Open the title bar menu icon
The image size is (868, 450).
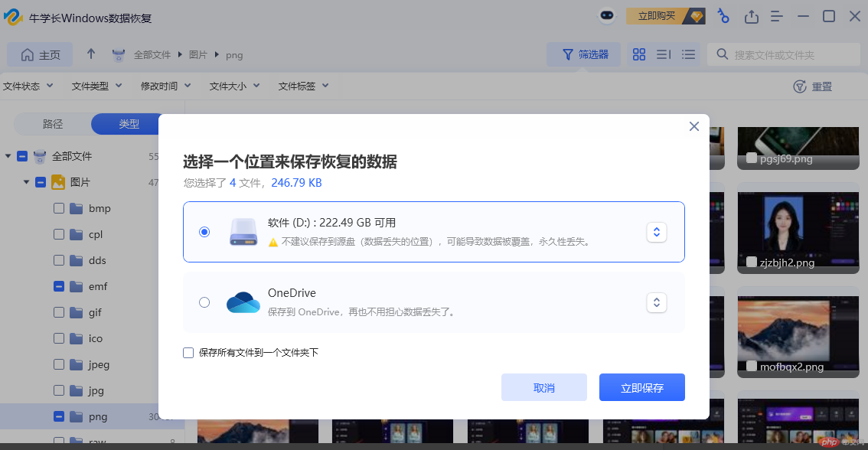(777, 17)
